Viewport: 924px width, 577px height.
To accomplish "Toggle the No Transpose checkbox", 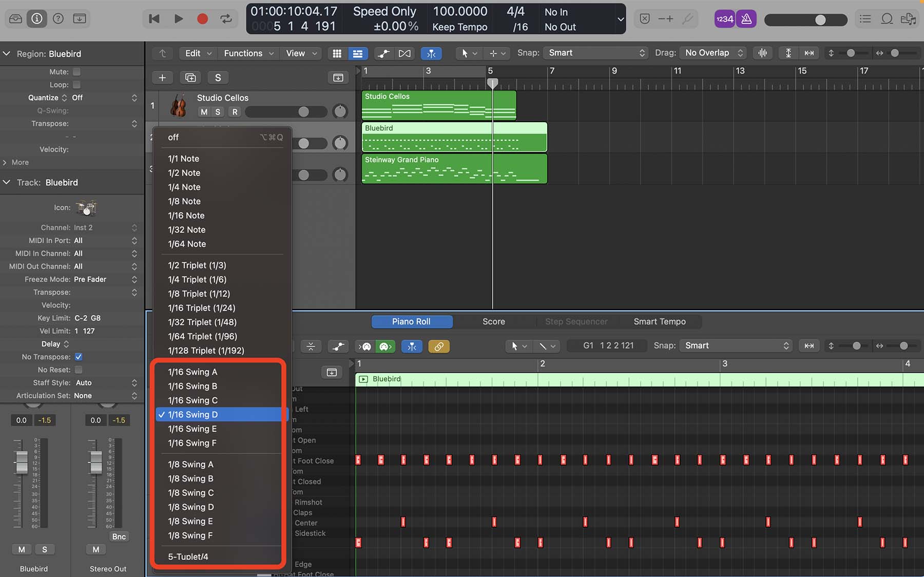I will 79,357.
